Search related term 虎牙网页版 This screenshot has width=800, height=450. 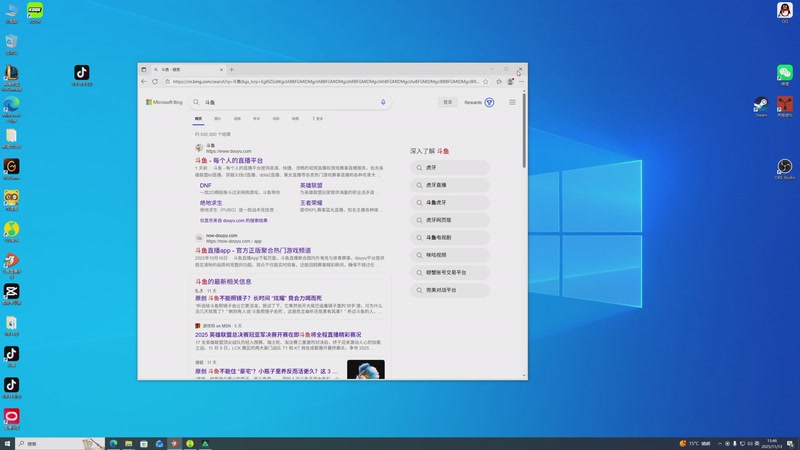[450, 220]
